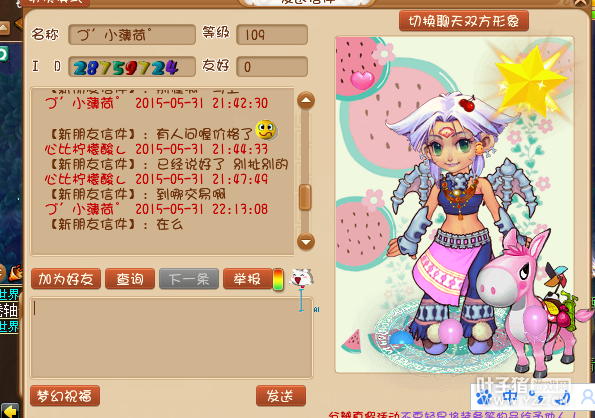Click 加为好友 add friend button
595x418 pixels.
[66, 279]
